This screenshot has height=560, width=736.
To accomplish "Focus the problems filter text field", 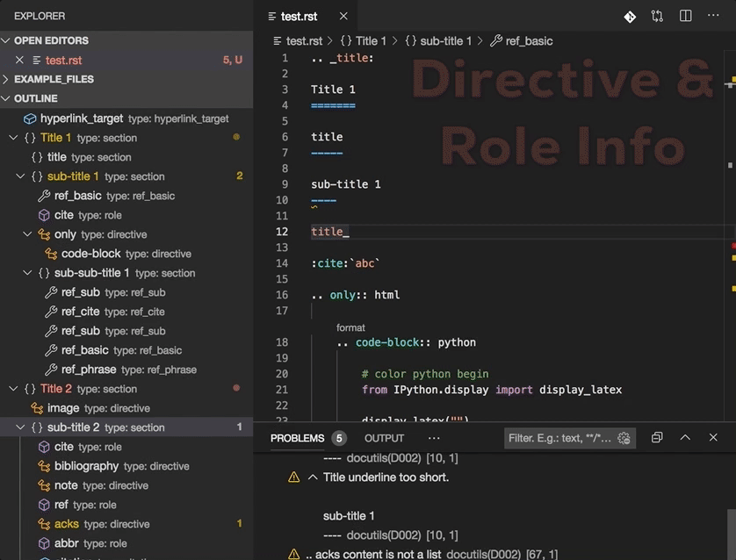I will click(560, 438).
